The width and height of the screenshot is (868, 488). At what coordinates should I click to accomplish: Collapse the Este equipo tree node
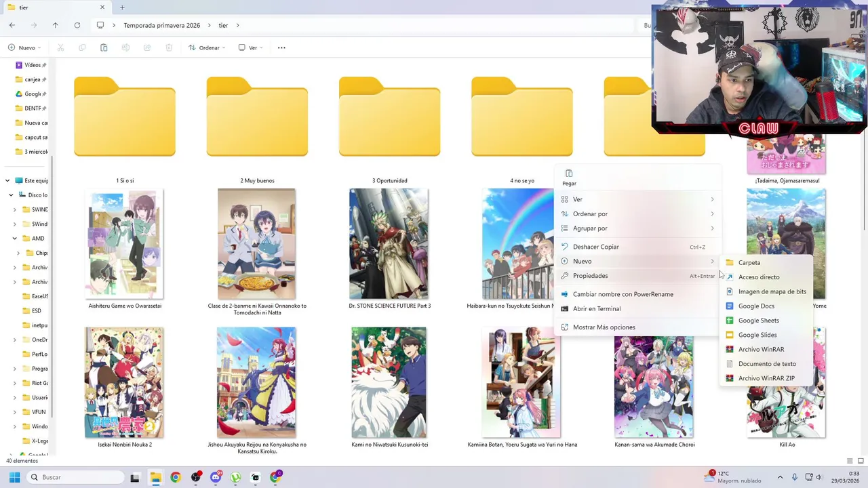point(7,180)
